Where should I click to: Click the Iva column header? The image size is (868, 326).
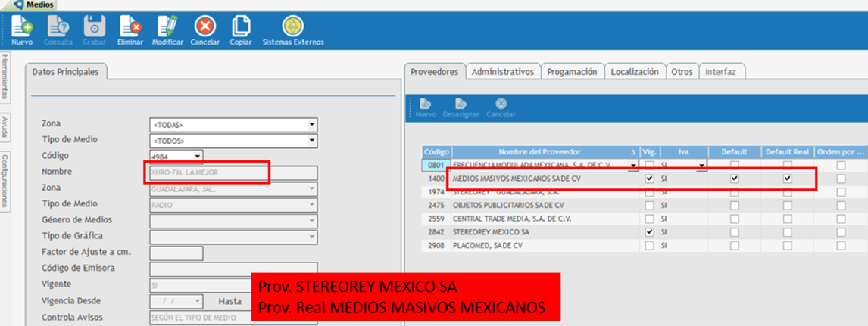(x=684, y=151)
